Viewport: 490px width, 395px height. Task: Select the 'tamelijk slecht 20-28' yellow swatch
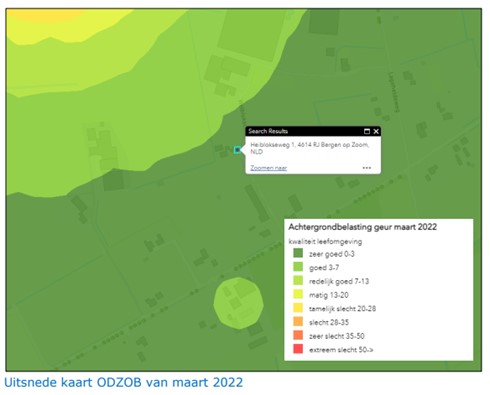click(298, 308)
